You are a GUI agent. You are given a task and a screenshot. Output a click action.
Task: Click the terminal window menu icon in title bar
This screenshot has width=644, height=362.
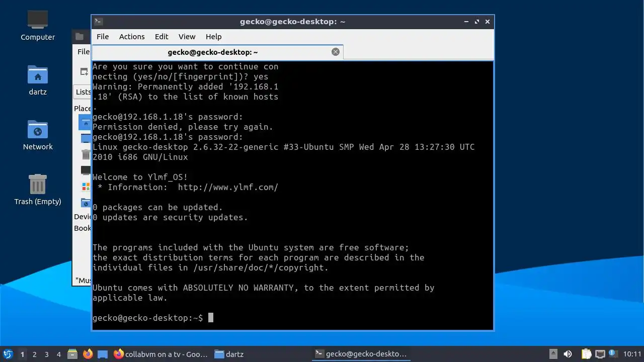pos(99,22)
